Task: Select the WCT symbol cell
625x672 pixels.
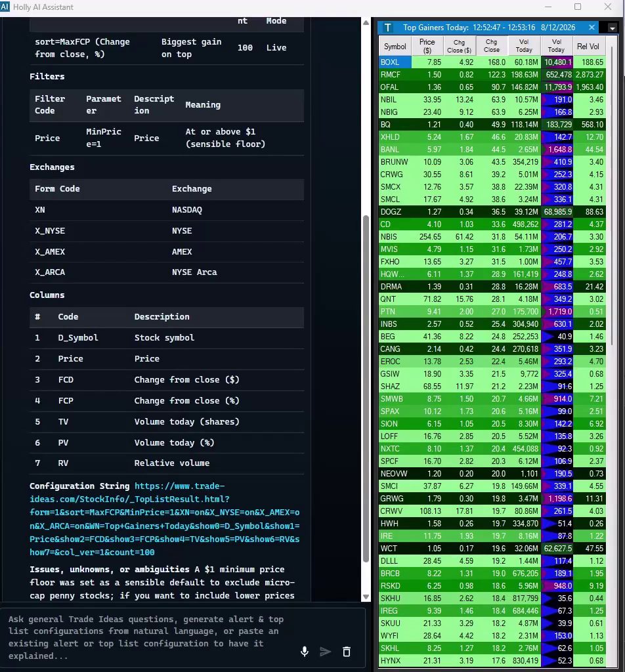Action: point(395,548)
